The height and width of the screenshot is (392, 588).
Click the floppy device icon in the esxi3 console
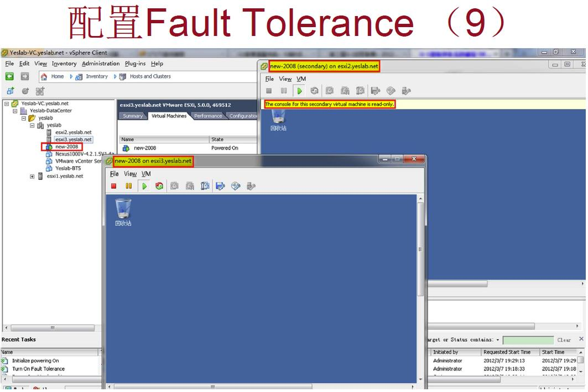point(220,186)
